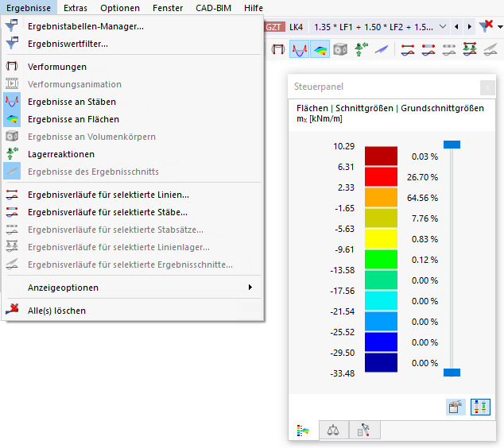This screenshot has height=448, width=504.
Task: Click the Ergebniswertfilter funnel icon
Action: [12, 43]
